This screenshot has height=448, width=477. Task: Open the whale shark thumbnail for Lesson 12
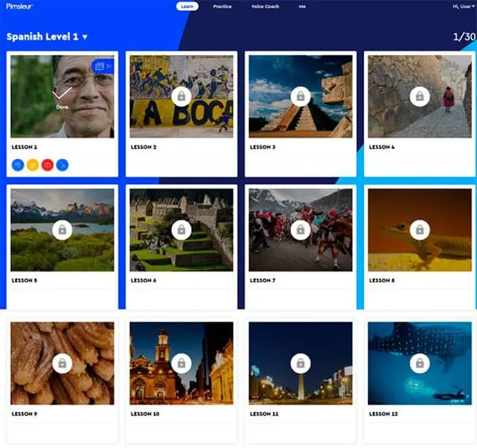[x=420, y=364]
